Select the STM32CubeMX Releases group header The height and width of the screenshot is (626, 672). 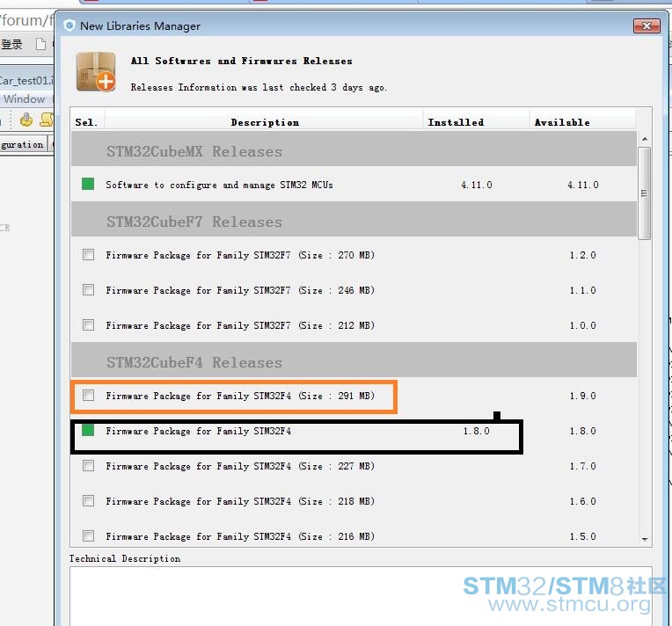click(354, 149)
